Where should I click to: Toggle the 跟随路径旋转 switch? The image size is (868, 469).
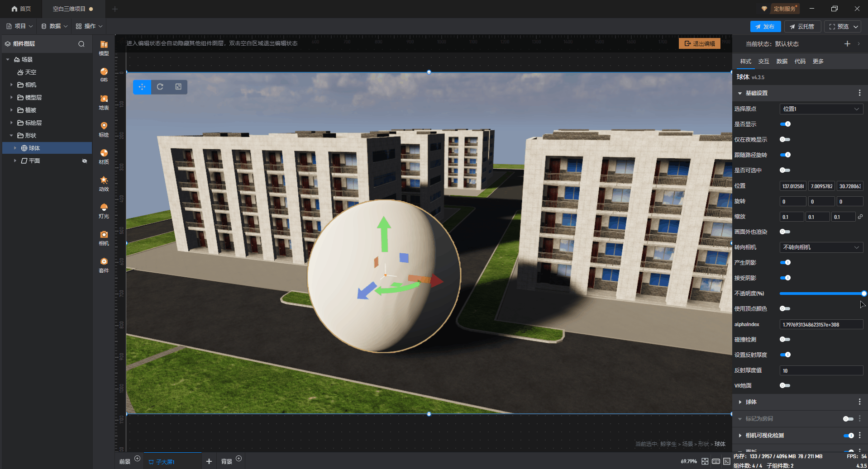coord(785,155)
